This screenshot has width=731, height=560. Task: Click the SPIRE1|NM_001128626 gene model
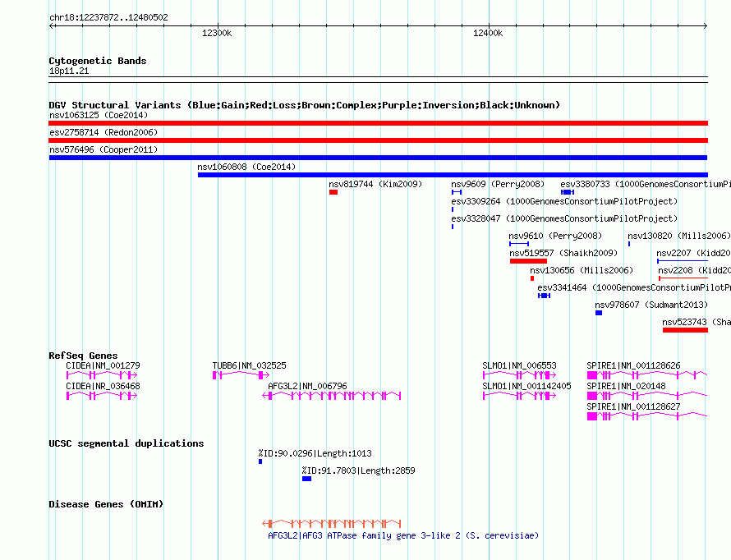click(x=647, y=375)
